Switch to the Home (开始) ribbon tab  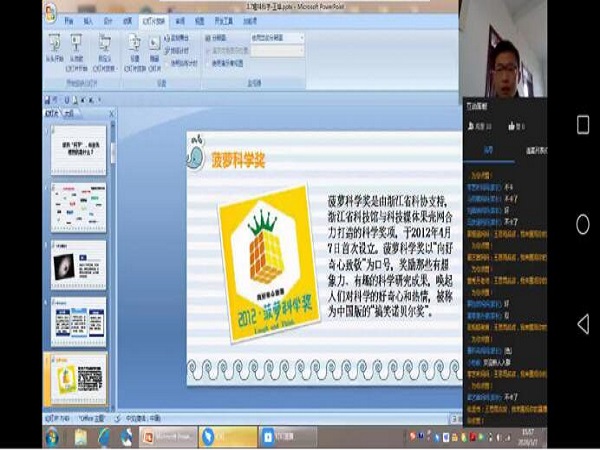tap(68, 21)
